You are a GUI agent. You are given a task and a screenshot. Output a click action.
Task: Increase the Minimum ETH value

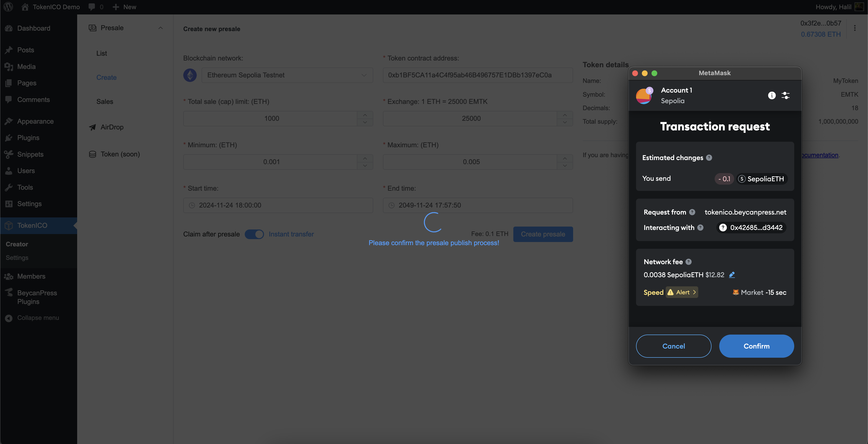365,158
